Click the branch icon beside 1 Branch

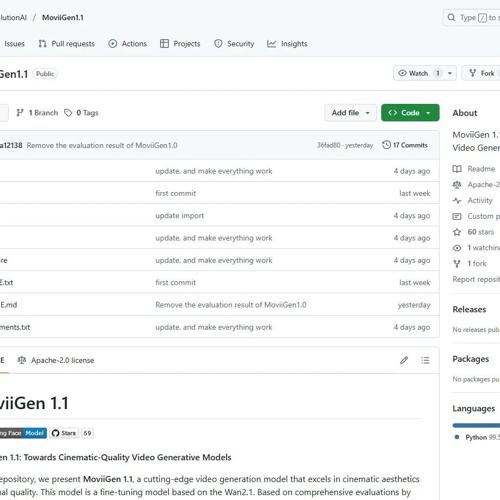coord(20,113)
